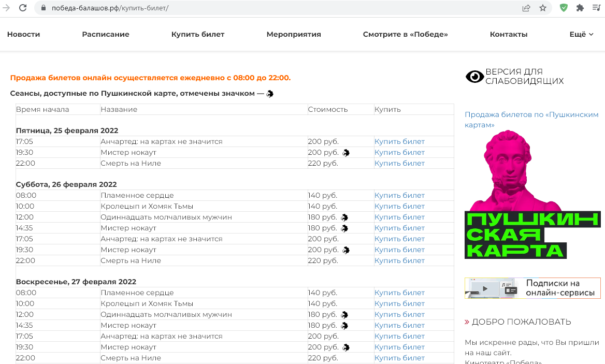Click the Подписки на онлайн-сервисы banner

pyautogui.click(x=532, y=288)
